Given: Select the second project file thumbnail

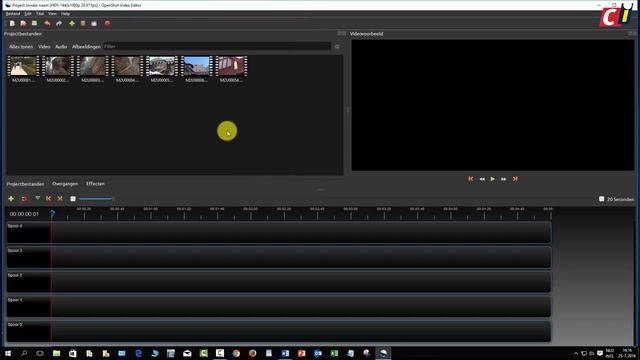Looking at the screenshot, I should click(x=58, y=69).
